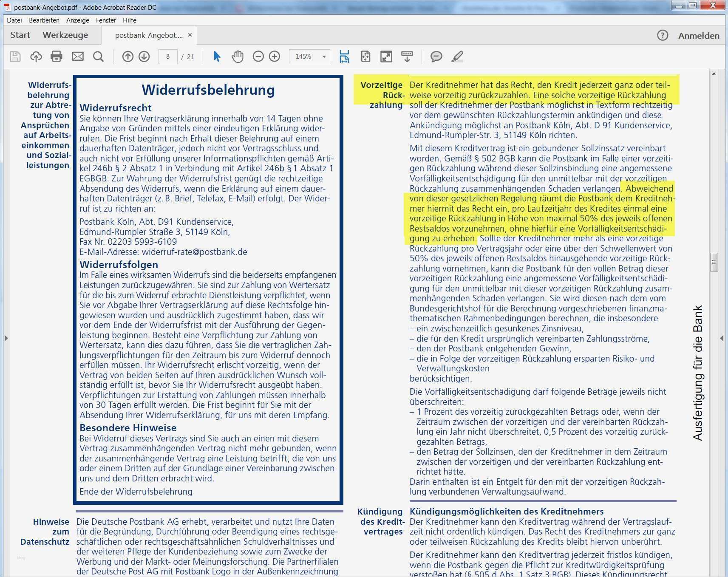Open the Fenster menu
The image size is (728, 577).
[x=106, y=20]
